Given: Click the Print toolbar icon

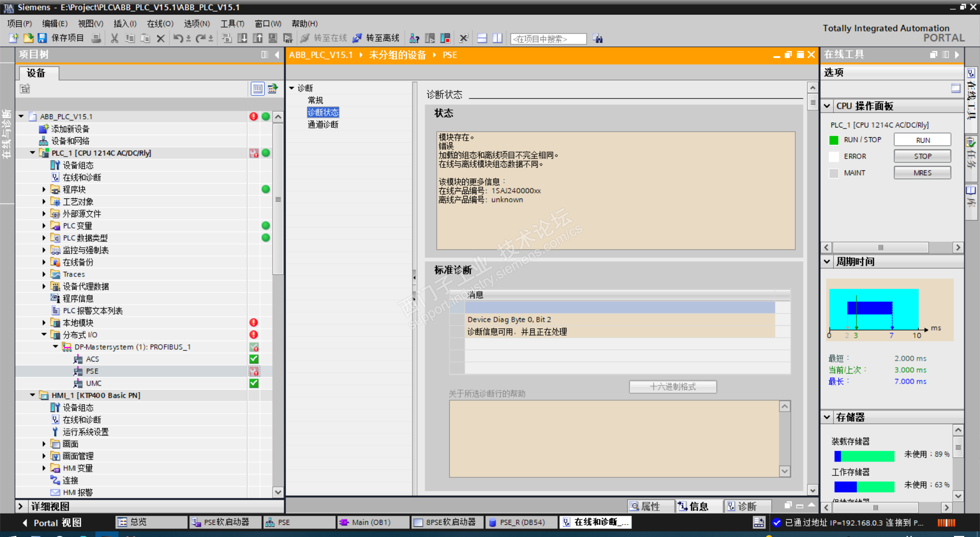Looking at the screenshot, I should (x=96, y=38).
